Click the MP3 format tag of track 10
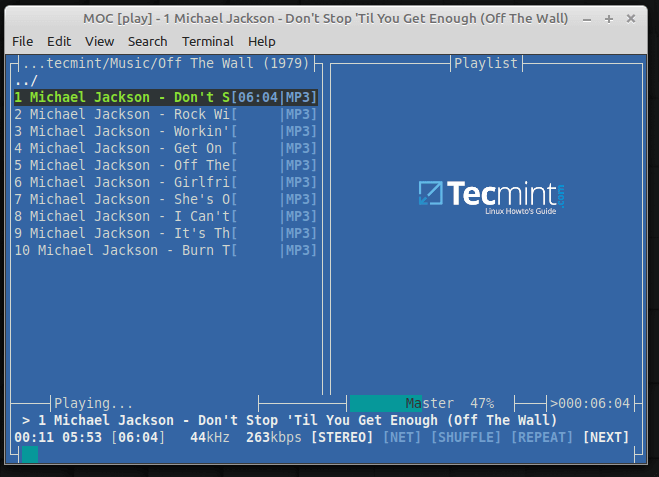The image size is (659, 477). pos(298,250)
